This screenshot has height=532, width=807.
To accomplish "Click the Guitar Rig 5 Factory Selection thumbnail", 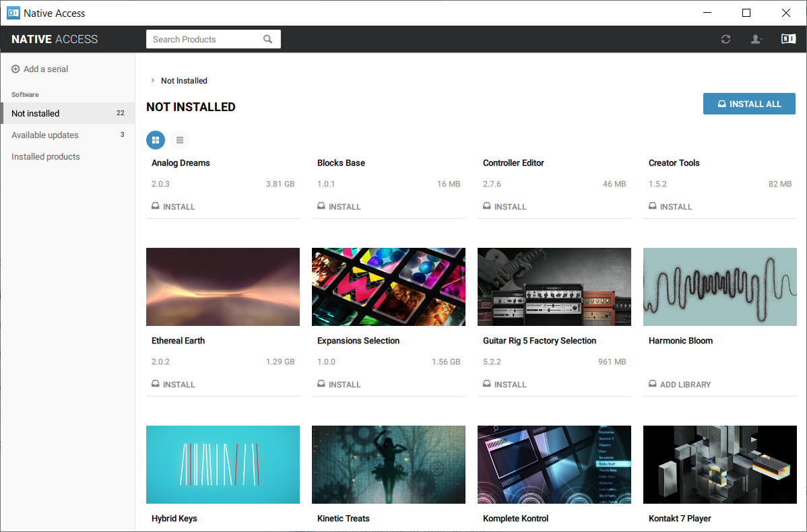I will click(554, 287).
